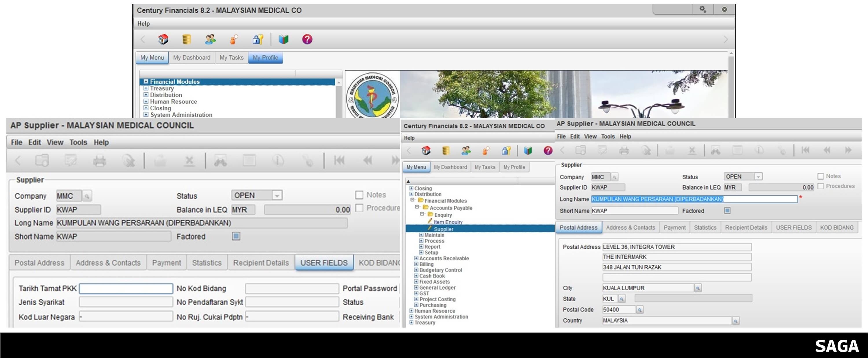The image size is (868, 358).
Task: Click the binoculars find icon in left supplier toolbar
Action: coord(220,161)
